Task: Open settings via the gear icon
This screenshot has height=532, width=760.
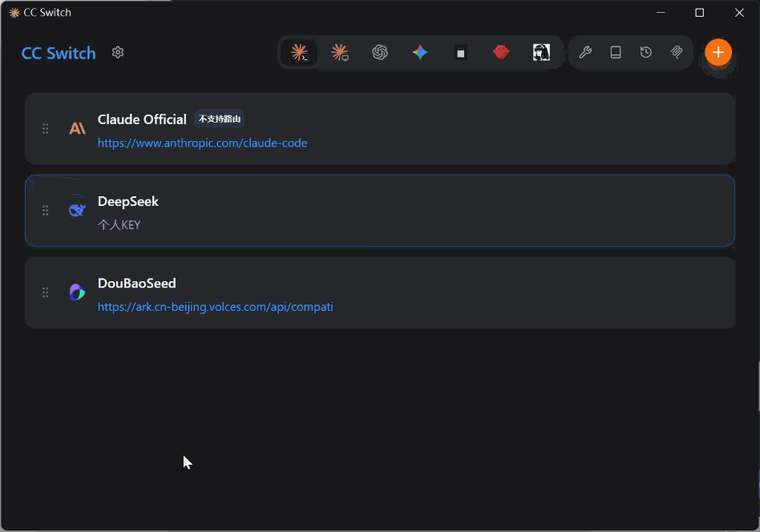Action: [x=118, y=52]
